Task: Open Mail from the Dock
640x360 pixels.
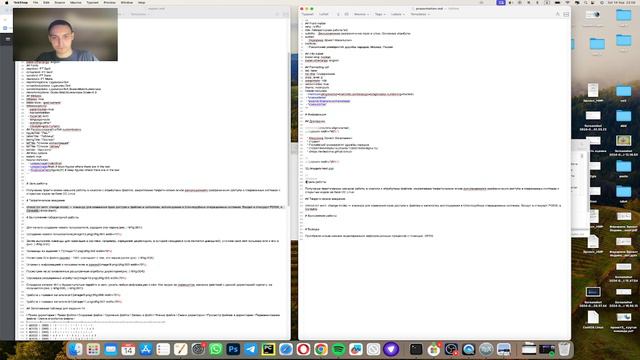Action: point(111,349)
